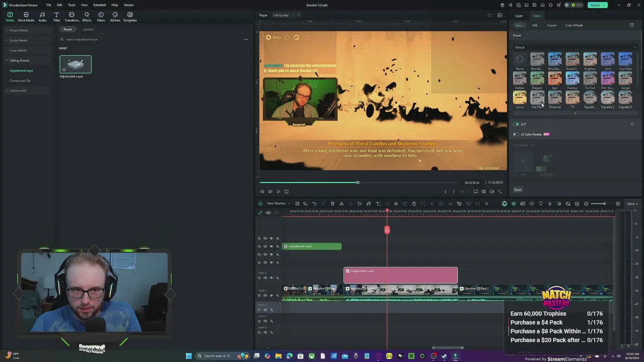Click the delete trash icon in timeline toolbar
Viewport: 644px width, 362px height.
click(333, 204)
